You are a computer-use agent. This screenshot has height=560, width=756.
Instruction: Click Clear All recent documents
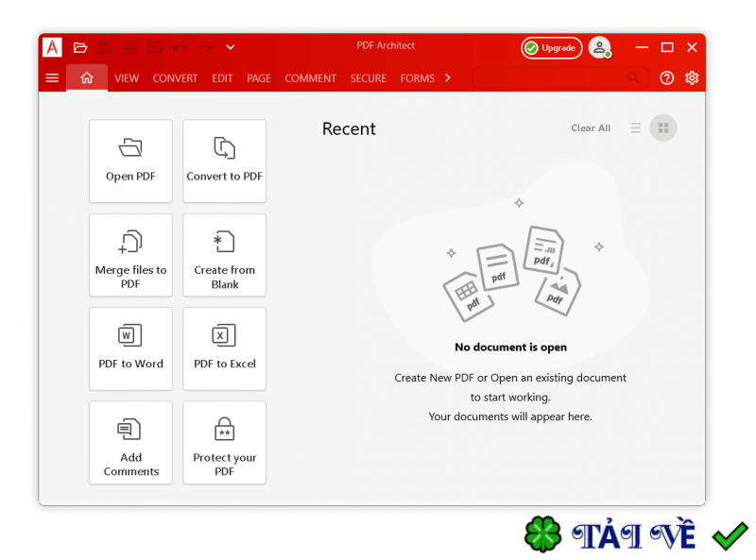[x=591, y=128]
